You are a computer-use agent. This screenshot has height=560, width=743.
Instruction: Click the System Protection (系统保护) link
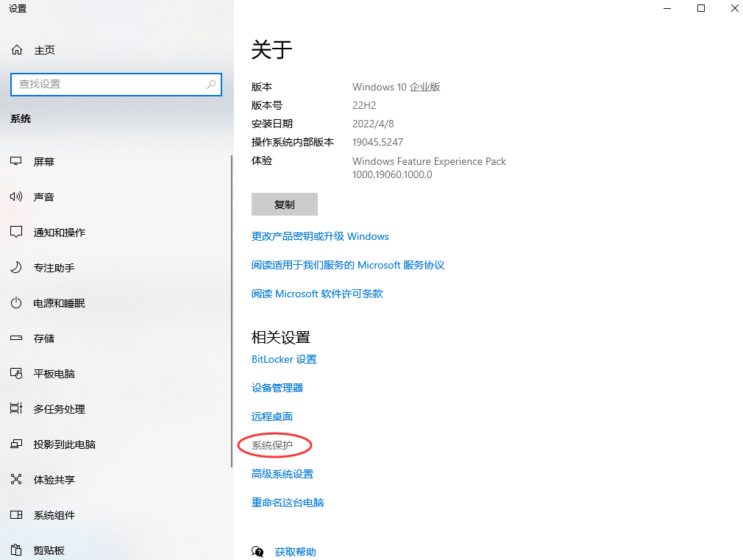[272, 445]
